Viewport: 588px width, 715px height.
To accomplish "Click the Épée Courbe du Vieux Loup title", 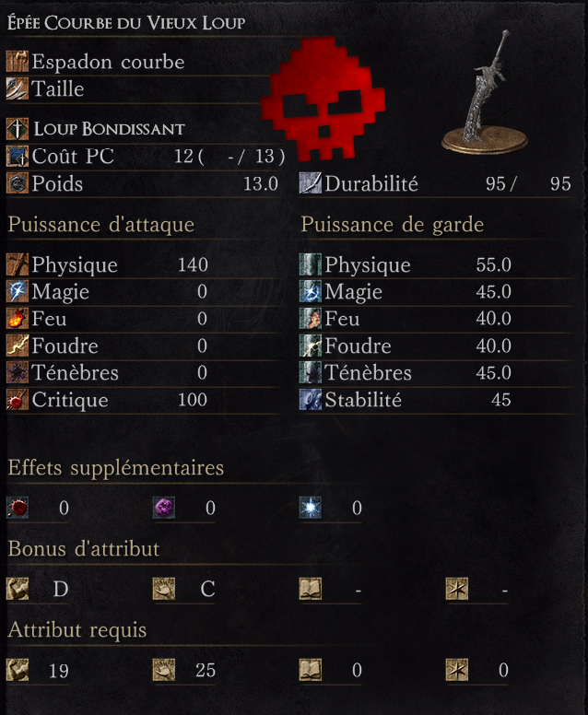I will pos(126,22).
